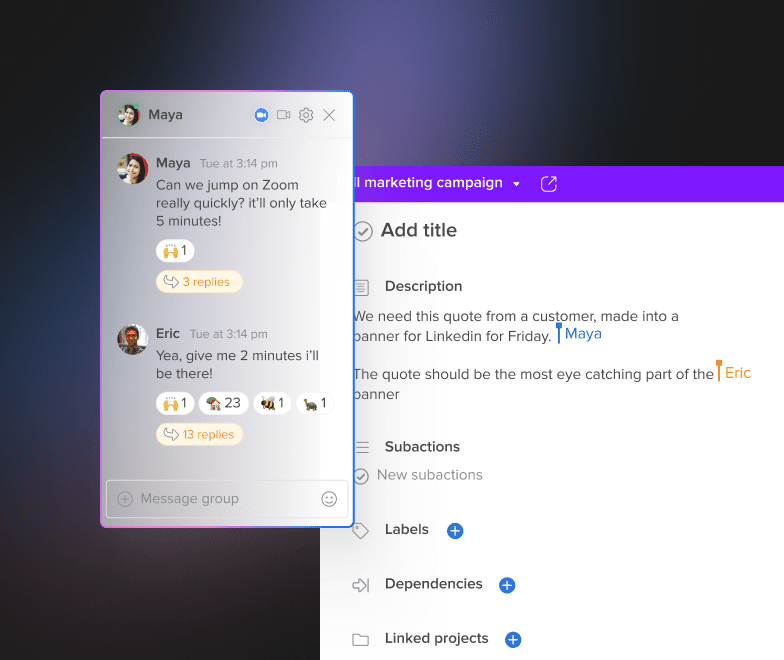
Task: Start Zoom meeting from chat header
Action: coord(262,115)
